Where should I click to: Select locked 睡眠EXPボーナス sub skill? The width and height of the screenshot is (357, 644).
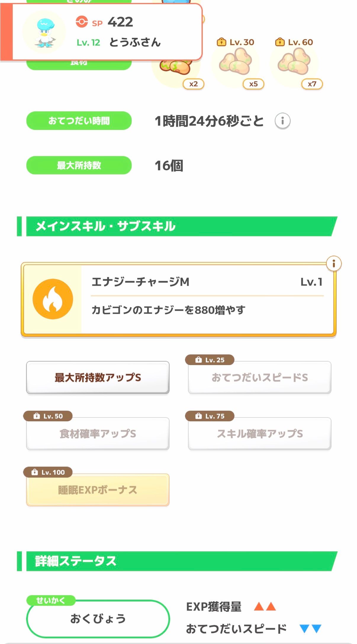98,490
